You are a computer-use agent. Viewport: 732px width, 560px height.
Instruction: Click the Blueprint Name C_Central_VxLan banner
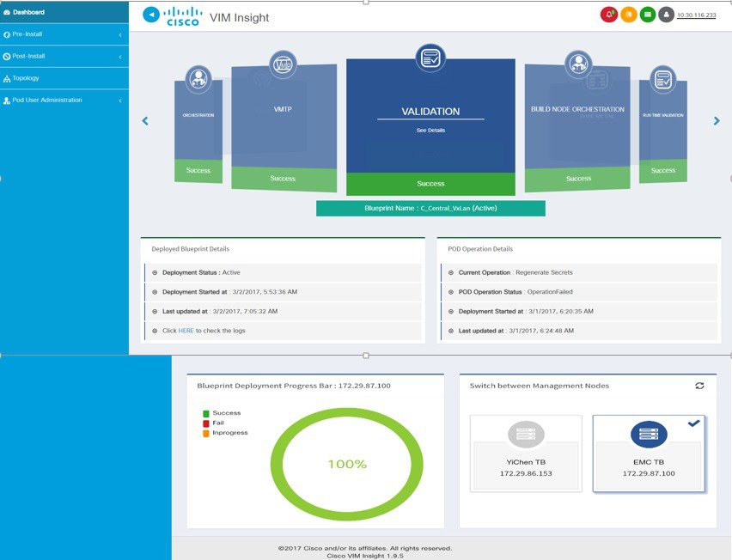pos(430,208)
